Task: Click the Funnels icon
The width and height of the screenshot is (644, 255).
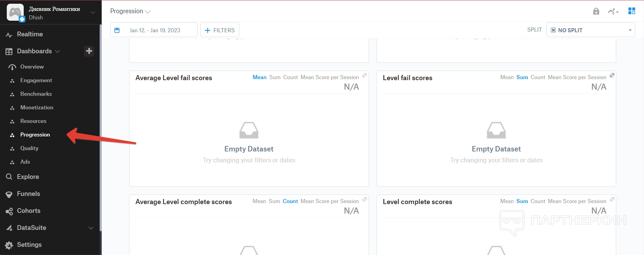Action: (9, 194)
